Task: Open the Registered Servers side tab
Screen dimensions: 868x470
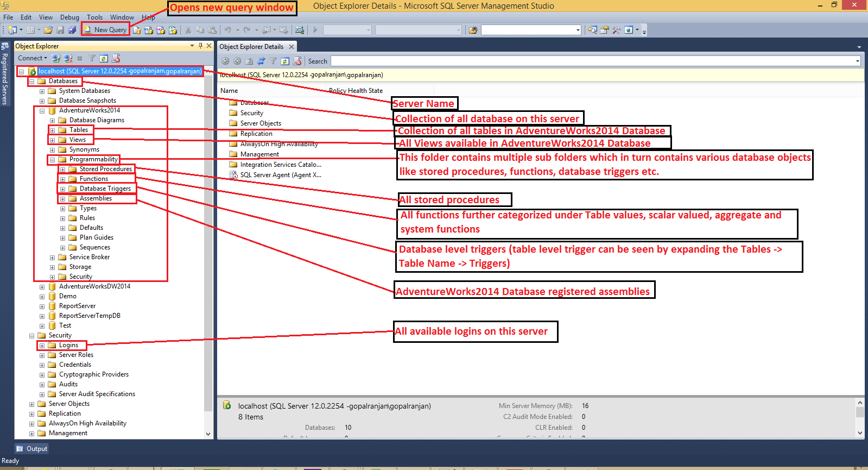Action: (x=5, y=73)
